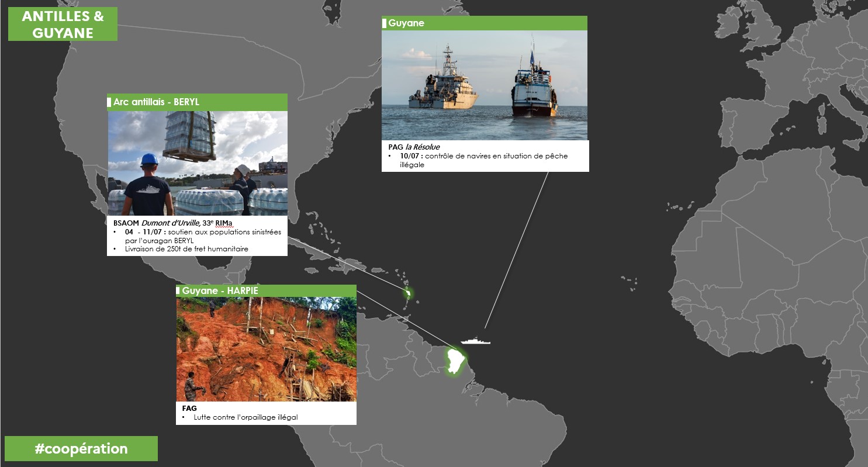Screen dimensions: 868x467
Task: Click the text 'PAG la Résolue'
Action: point(414,147)
